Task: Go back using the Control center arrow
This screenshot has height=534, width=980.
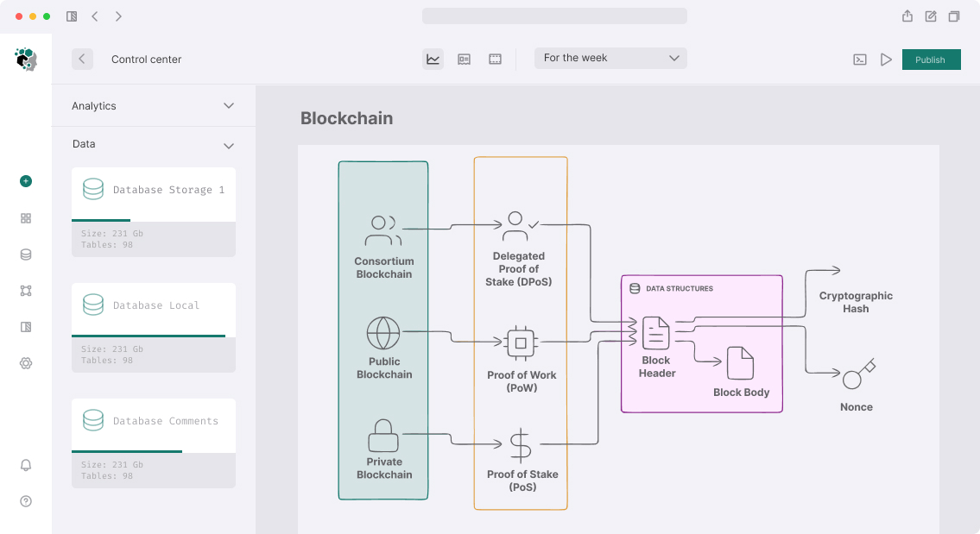Action: [x=82, y=59]
